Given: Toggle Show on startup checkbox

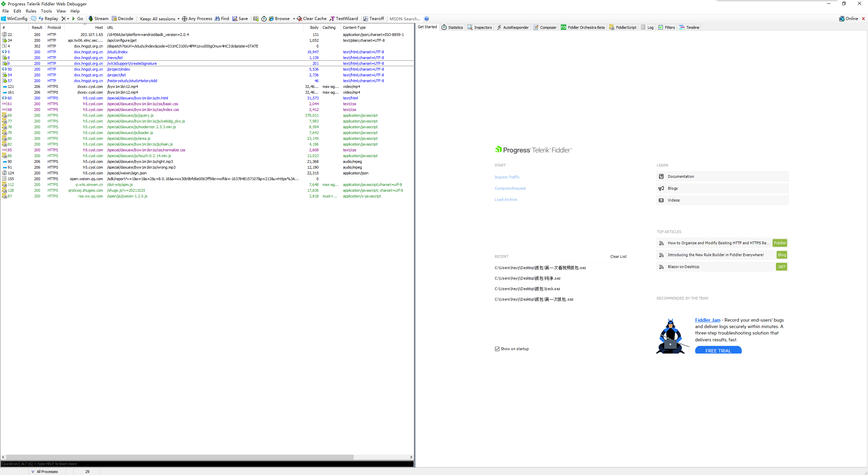Looking at the screenshot, I should pos(497,349).
